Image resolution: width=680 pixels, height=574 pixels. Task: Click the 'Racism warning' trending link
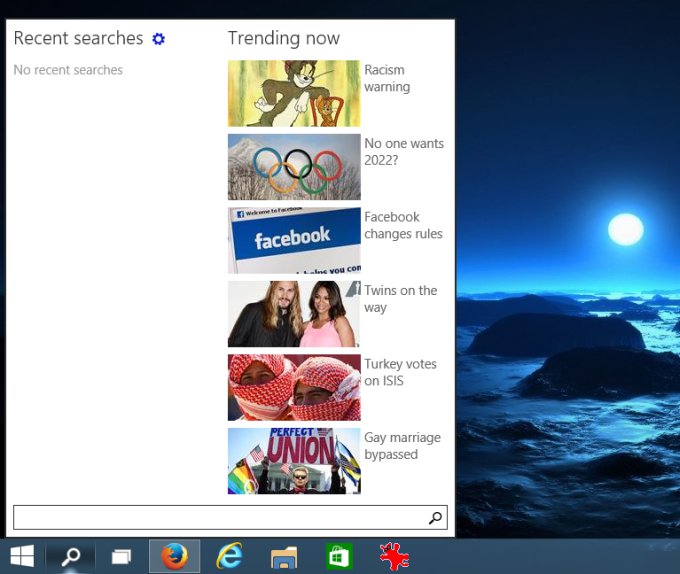pyautogui.click(x=387, y=78)
